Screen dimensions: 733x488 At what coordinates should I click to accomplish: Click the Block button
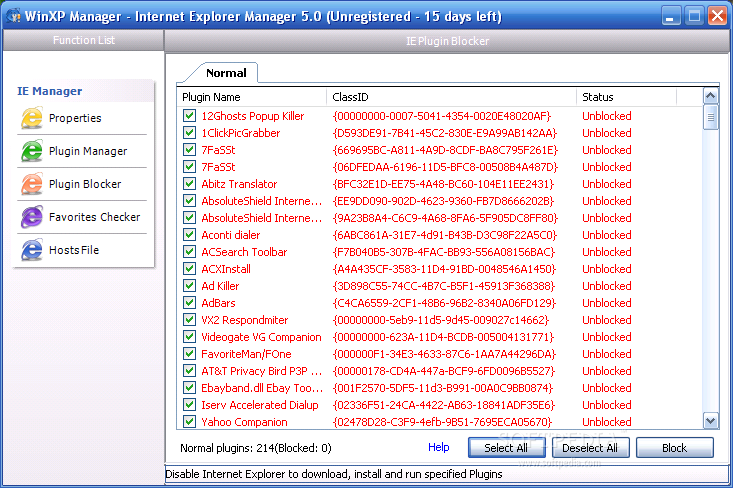pos(674,448)
